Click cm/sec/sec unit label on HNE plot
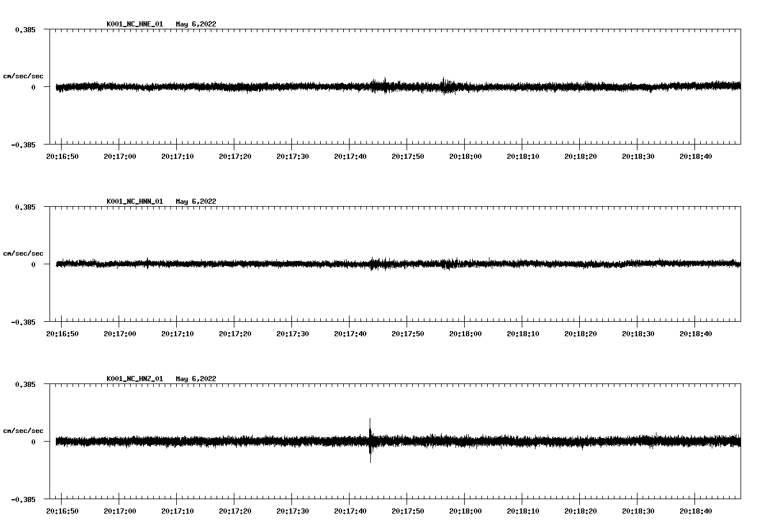782x532 pixels. coord(23,76)
